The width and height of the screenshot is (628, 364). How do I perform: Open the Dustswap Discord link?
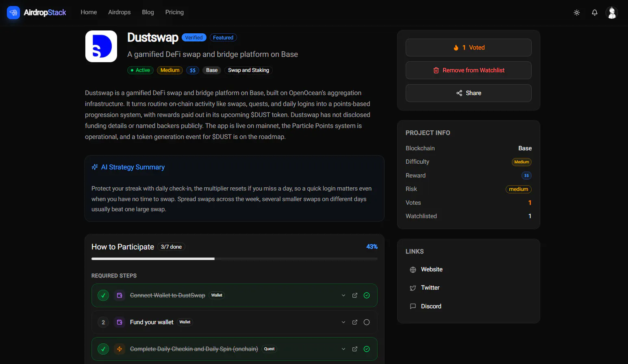431,306
